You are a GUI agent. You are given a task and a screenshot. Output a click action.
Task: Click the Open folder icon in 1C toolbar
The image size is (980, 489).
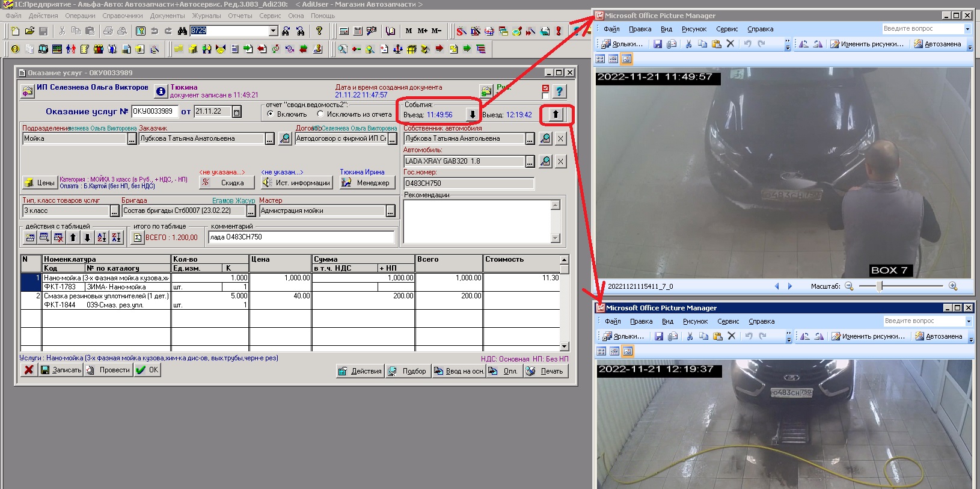pos(29,31)
